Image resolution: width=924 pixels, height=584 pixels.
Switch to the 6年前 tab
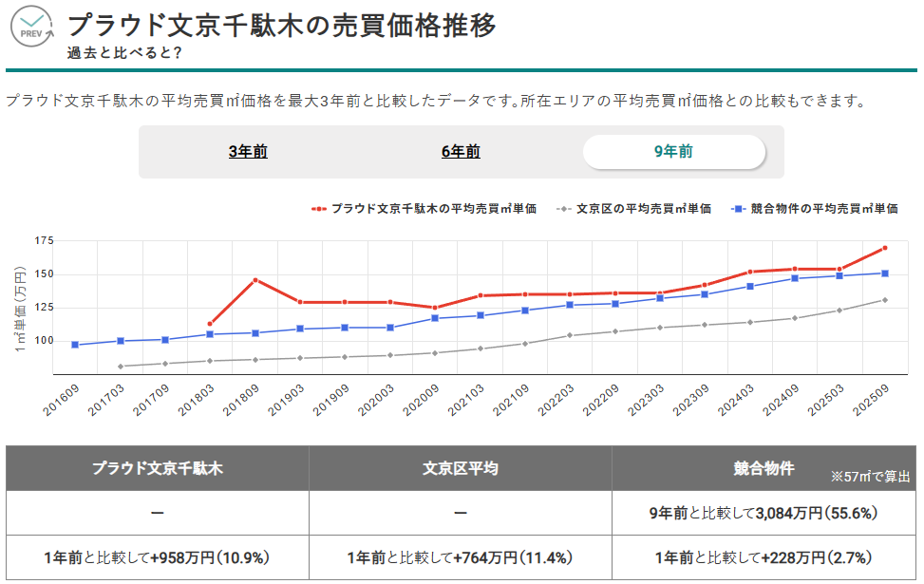click(461, 152)
